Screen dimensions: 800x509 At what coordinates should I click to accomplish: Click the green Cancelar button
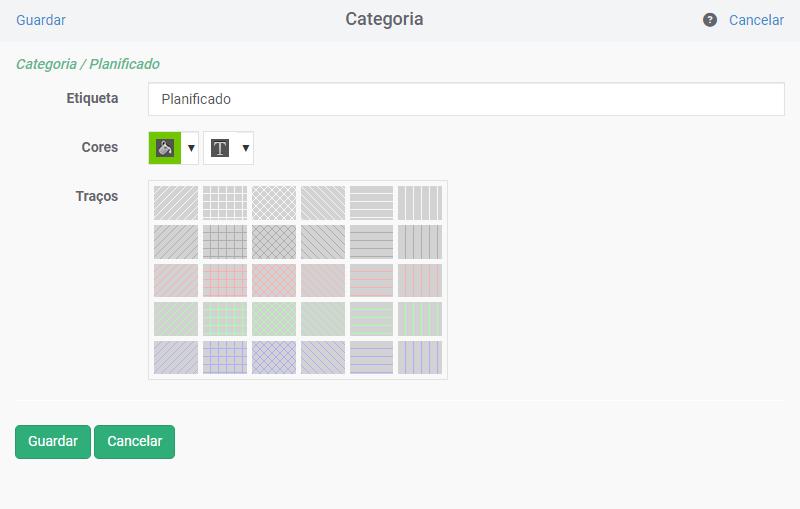(135, 442)
